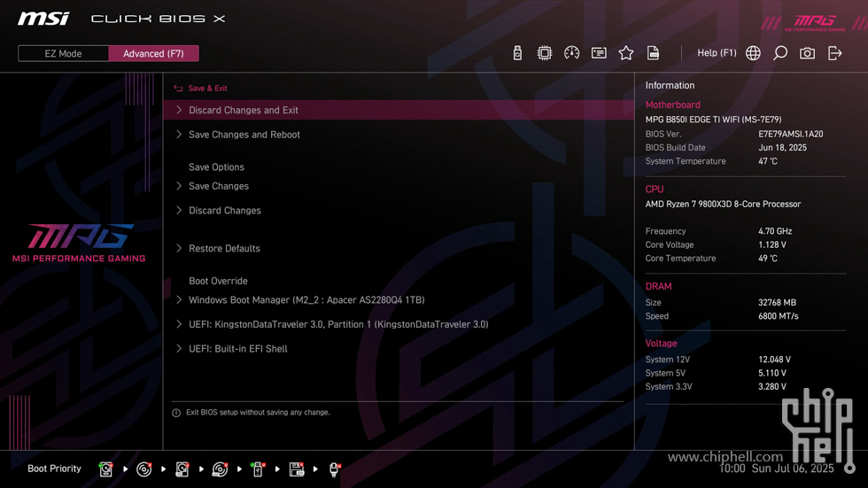
Task: Select the network boot priority icon
Action: click(335, 469)
